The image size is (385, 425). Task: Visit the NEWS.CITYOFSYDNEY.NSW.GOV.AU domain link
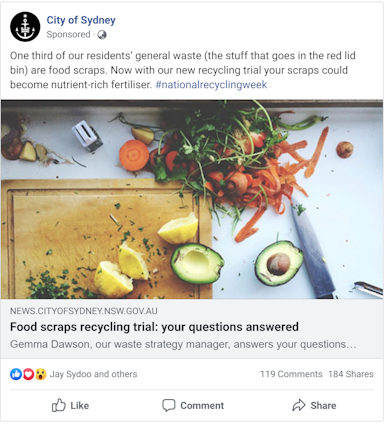click(84, 311)
